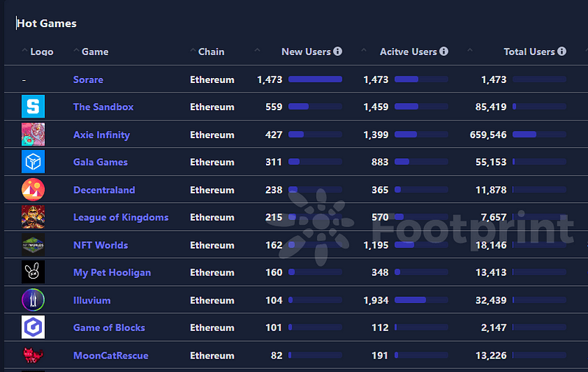Click the 112 active users value
Screen dimensions: 588x372
380,327
